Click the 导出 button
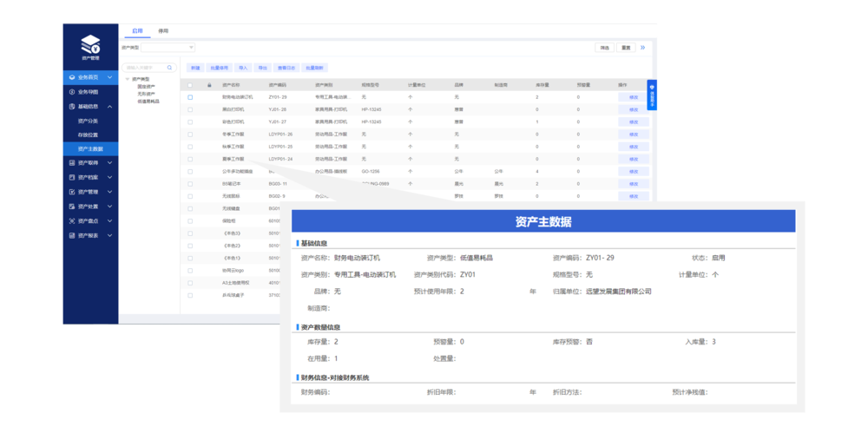This screenshot has width=868, height=433. pos(262,68)
